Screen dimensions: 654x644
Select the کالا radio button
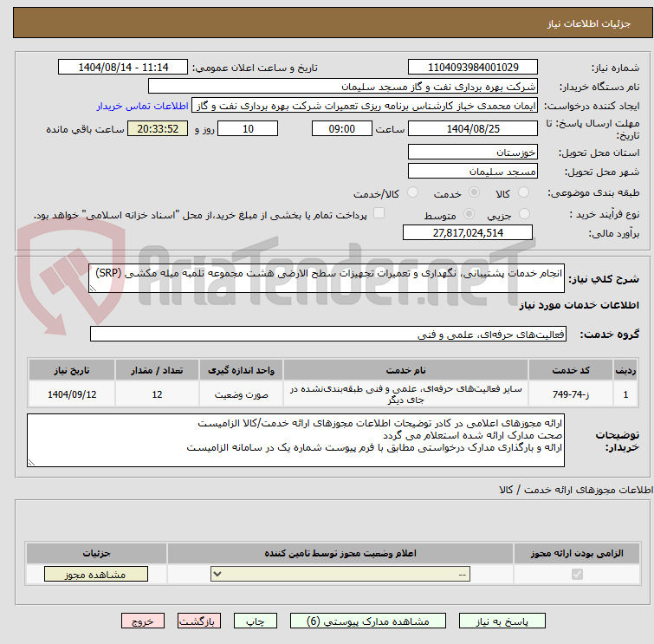point(523,192)
